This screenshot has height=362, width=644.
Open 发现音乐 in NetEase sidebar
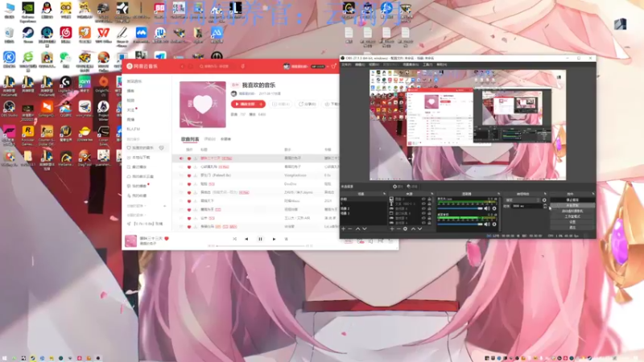coord(134,81)
